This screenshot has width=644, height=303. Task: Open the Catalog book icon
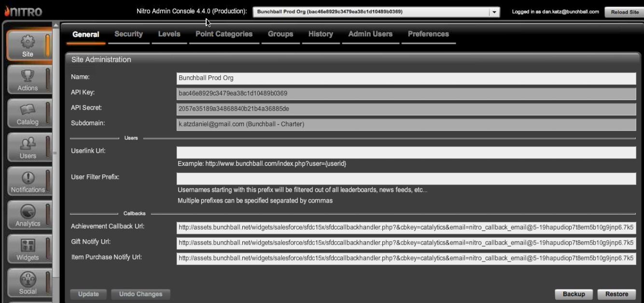point(28,110)
